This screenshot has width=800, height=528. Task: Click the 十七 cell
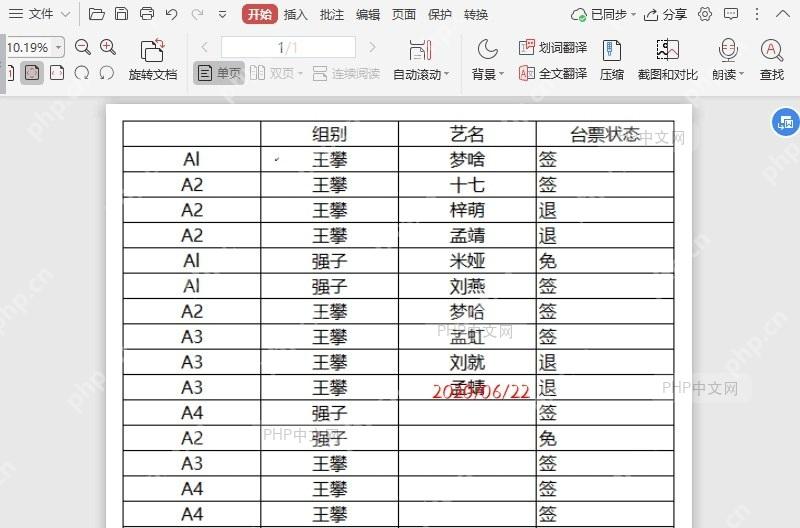coord(467,185)
